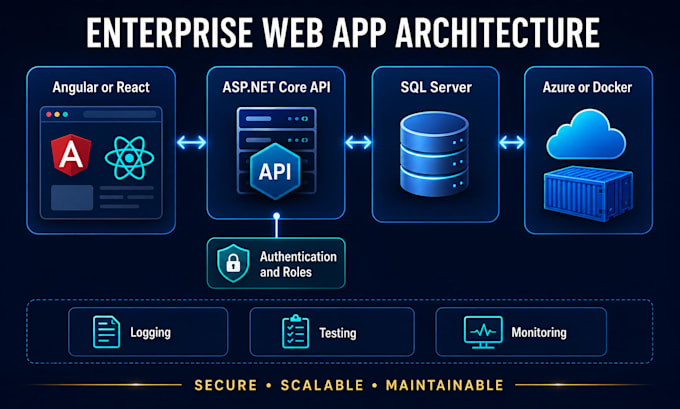Screen dimensions: 680x409
Task: Click the Monitoring screen pulse icon
Action: click(x=483, y=332)
